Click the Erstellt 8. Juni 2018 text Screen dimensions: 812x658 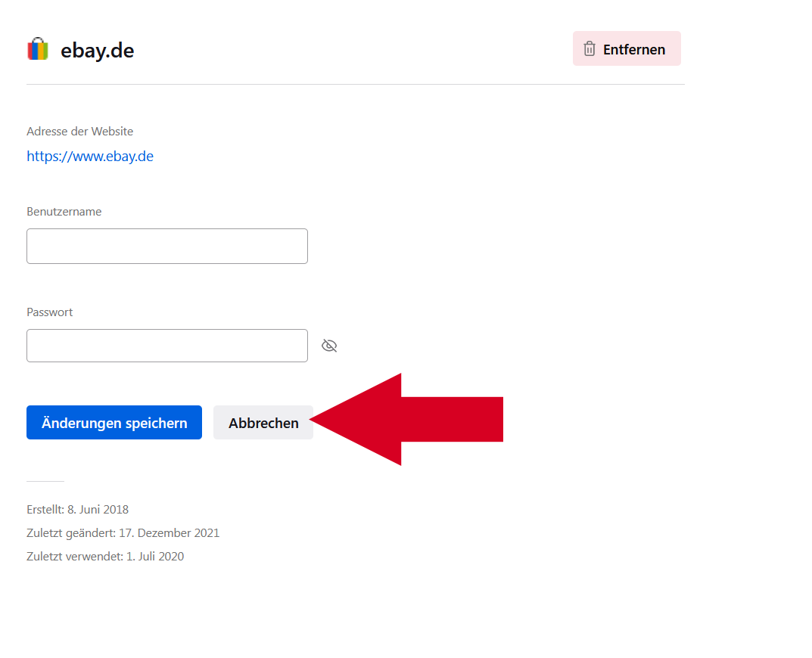coord(78,510)
